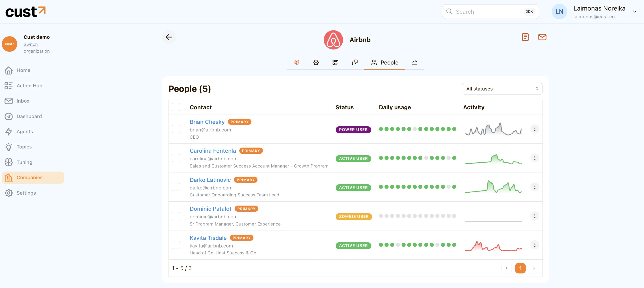Open the usage chart tab icon
644x288 pixels.
point(414,62)
